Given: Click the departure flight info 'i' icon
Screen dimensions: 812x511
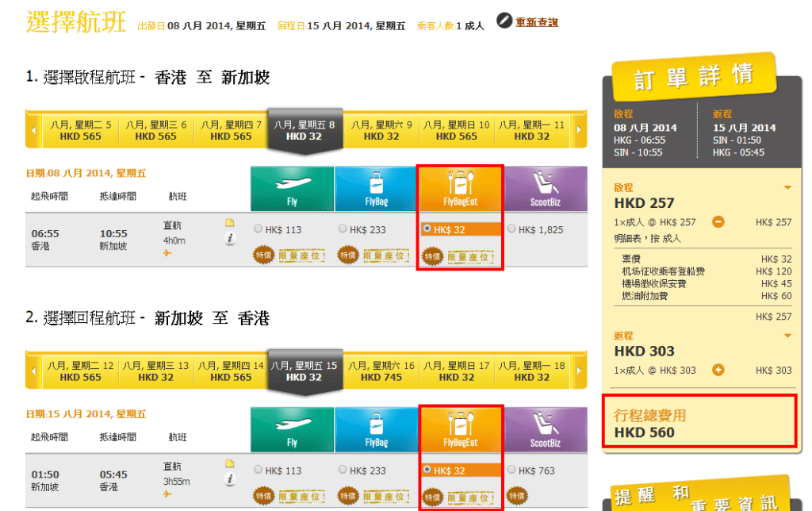Looking at the screenshot, I should coord(230,239).
